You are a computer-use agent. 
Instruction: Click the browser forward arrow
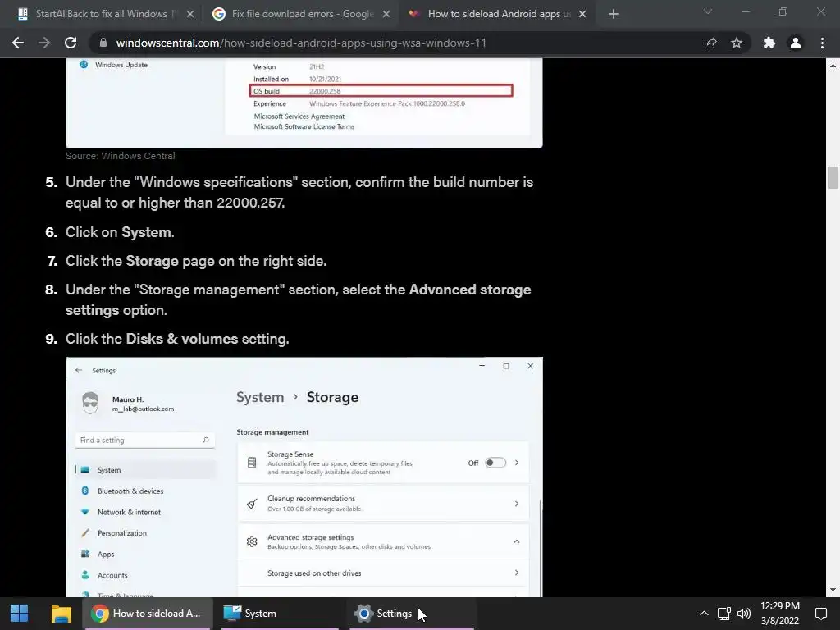[x=44, y=43]
